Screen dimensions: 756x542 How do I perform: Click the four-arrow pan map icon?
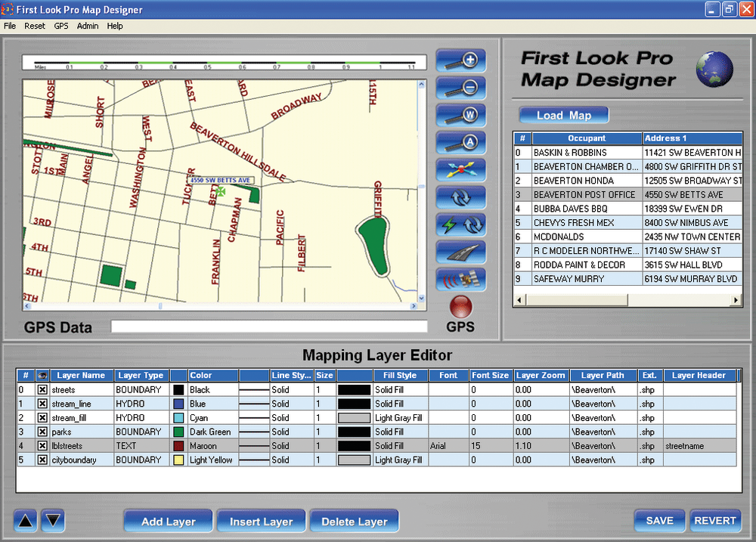pyautogui.click(x=460, y=170)
